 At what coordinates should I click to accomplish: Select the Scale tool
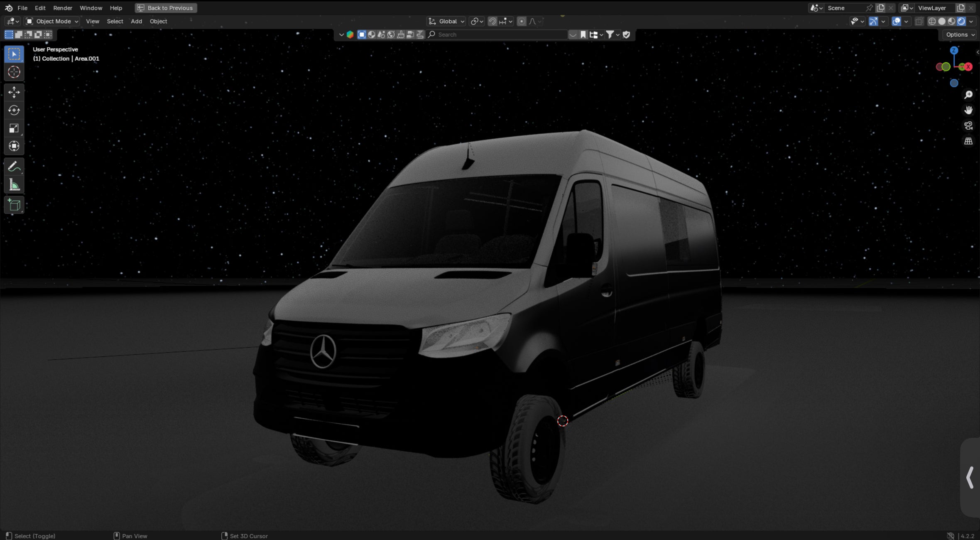14,128
